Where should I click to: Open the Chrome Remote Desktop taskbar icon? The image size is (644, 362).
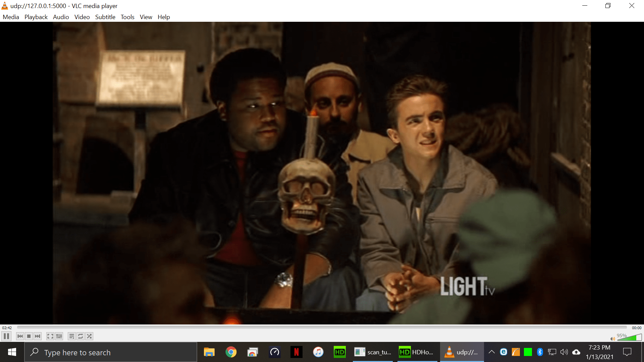253,352
